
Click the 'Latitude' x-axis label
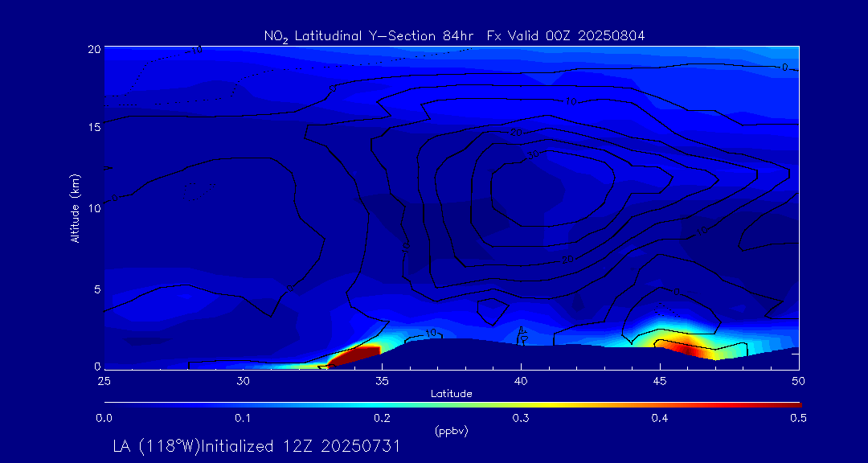coord(452,394)
